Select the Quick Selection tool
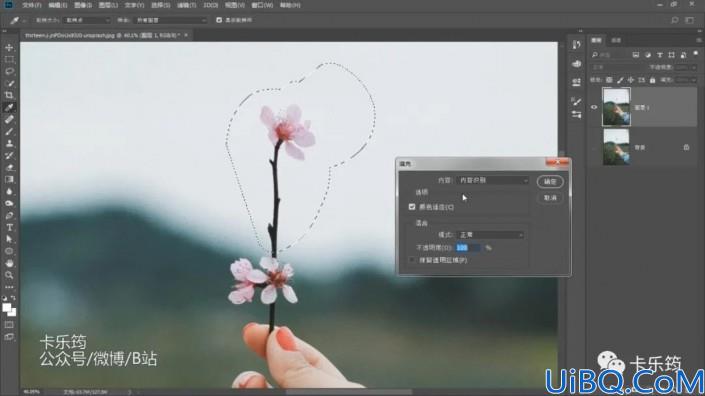 (9, 83)
